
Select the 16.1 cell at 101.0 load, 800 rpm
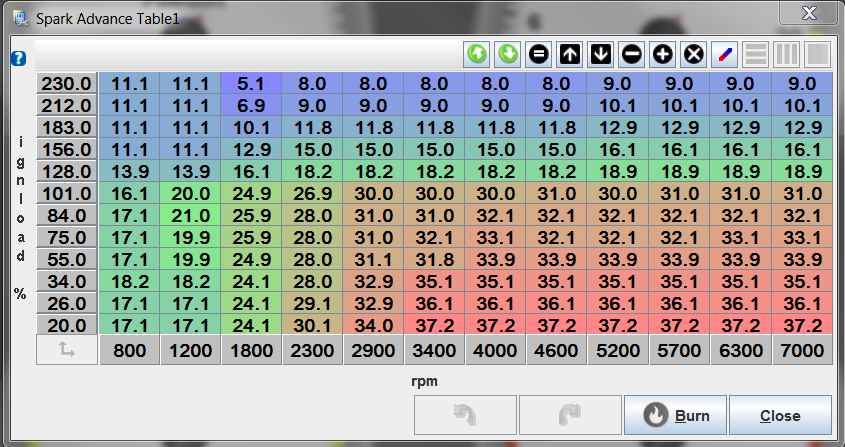point(129,194)
